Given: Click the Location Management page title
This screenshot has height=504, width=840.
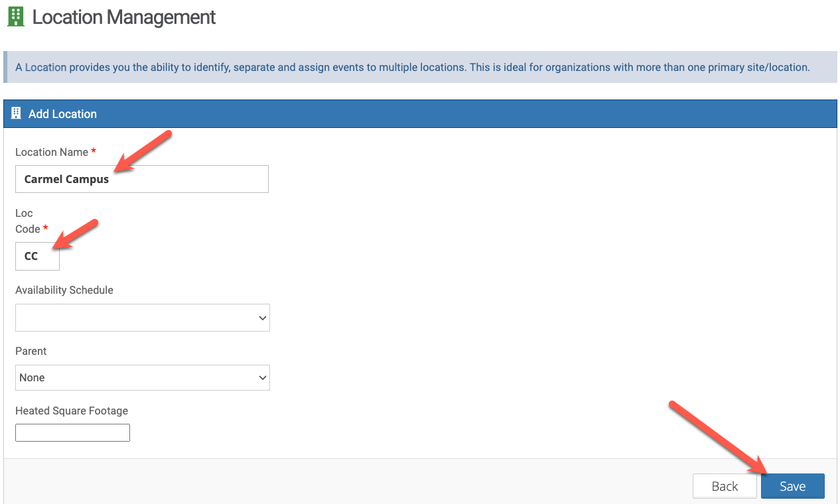Looking at the screenshot, I should coord(124,17).
